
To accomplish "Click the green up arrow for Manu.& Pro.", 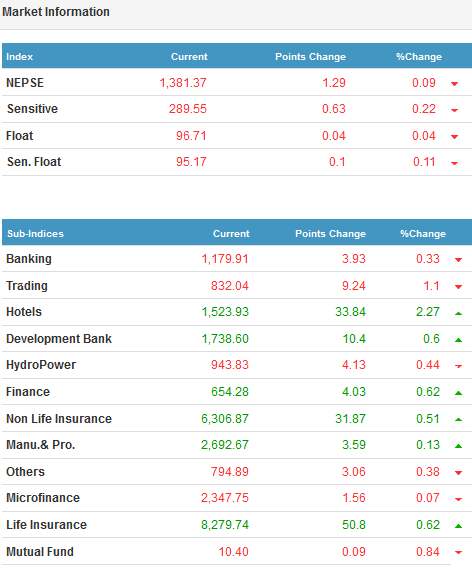I will tap(458, 446).
